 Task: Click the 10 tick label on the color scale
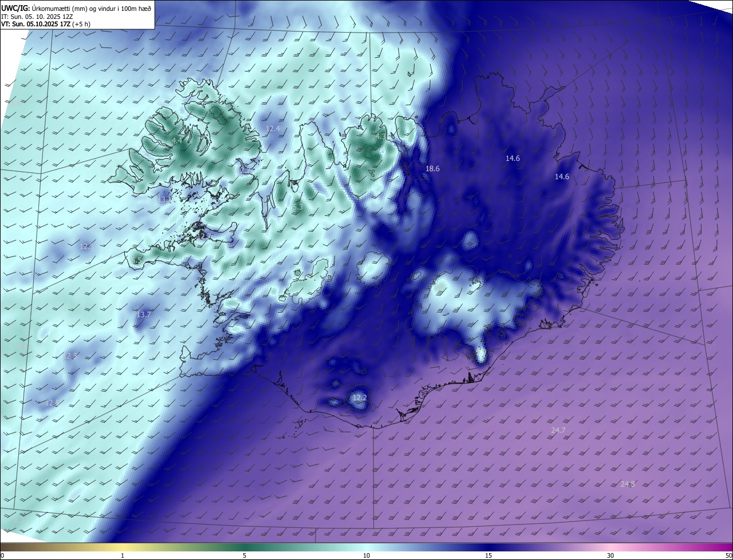pyautogui.click(x=366, y=555)
